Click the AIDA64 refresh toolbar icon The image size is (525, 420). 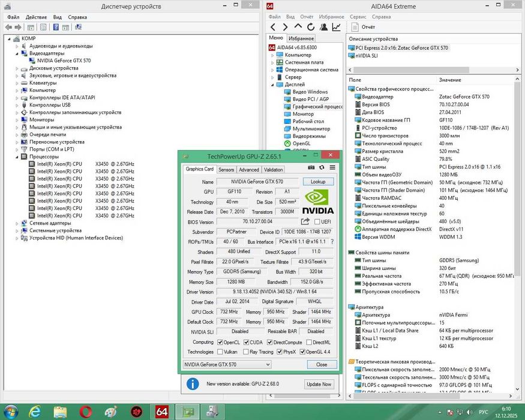[311, 27]
